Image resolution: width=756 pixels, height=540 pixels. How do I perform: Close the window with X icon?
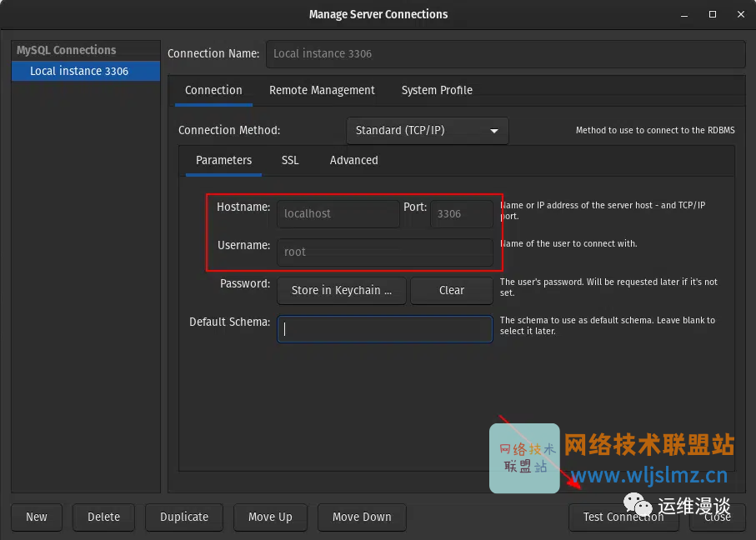coord(741,14)
